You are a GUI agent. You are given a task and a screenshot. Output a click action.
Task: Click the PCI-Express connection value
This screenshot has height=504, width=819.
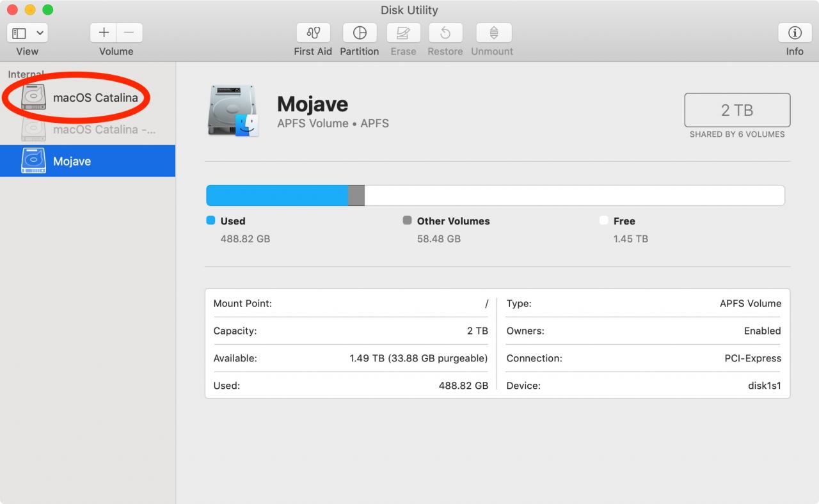pos(753,358)
